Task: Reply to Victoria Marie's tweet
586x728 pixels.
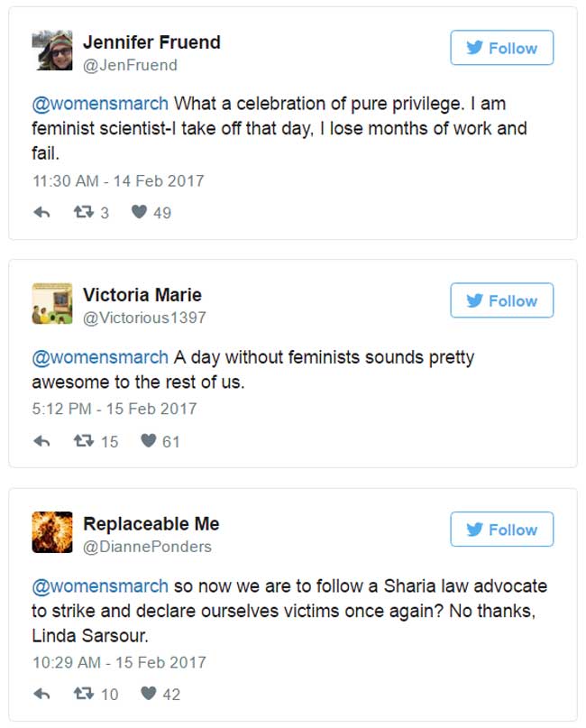Action: pos(41,441)
